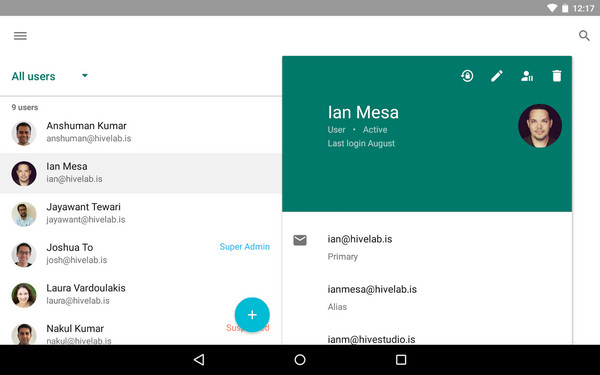Reset password for Ian Mesa
Viewport: 600px width, 375px height.
pos(467,76)
